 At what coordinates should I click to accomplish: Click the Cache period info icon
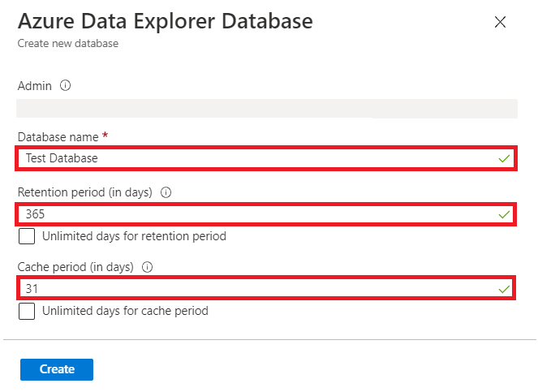click(x=147, y=267)
